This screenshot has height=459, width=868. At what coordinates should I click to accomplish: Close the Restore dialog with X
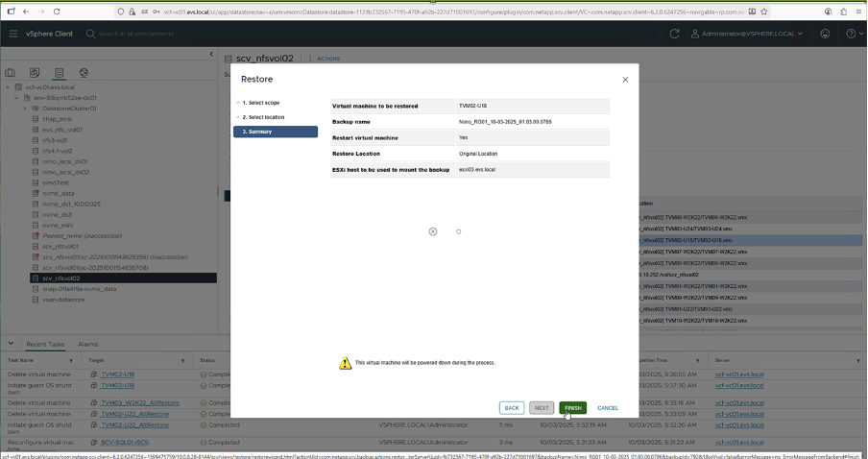[x=625, y=80]
